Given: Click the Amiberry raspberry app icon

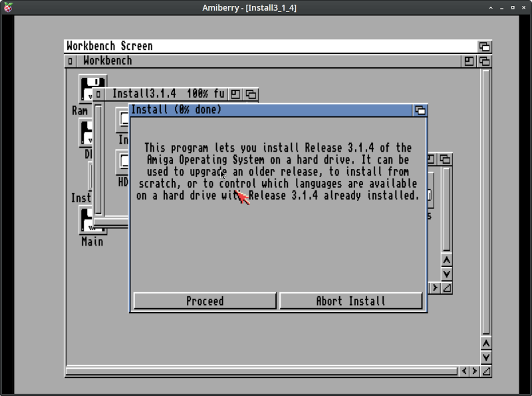Looking at the screenshot, I should [7, 7].
